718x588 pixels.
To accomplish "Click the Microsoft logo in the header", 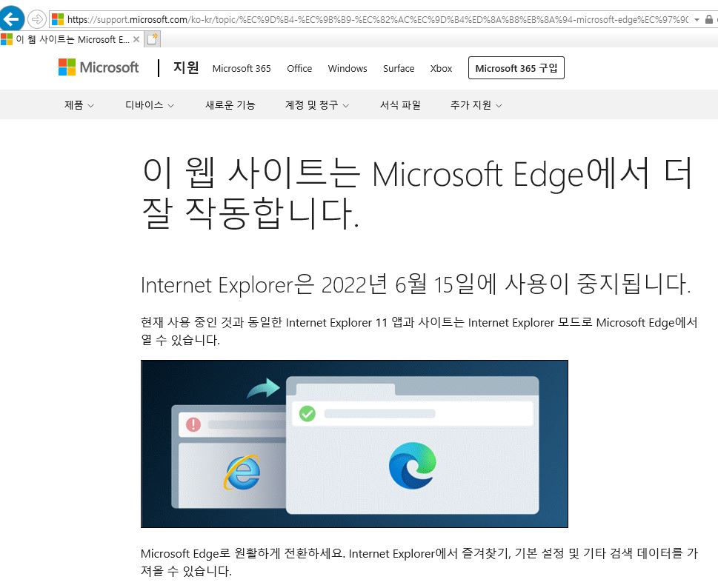I will (99, 67).
